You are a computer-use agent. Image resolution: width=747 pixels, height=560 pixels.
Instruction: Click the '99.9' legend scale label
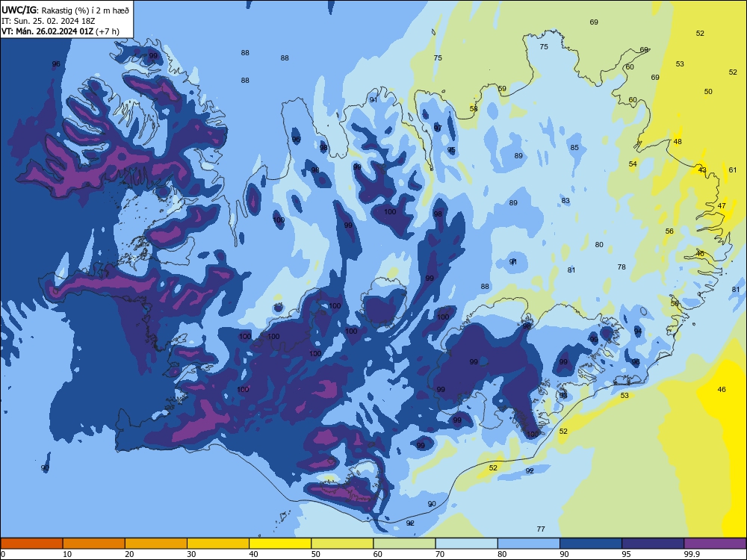click(x=692, y=554)
